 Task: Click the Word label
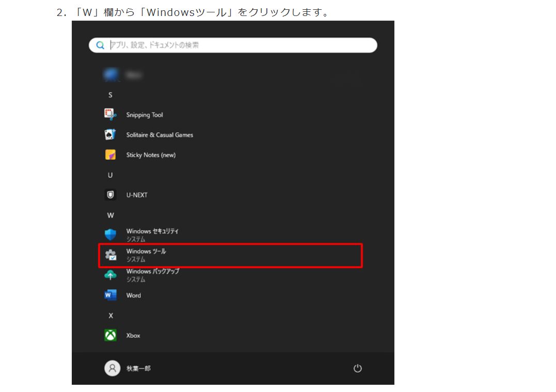[134, 295]
